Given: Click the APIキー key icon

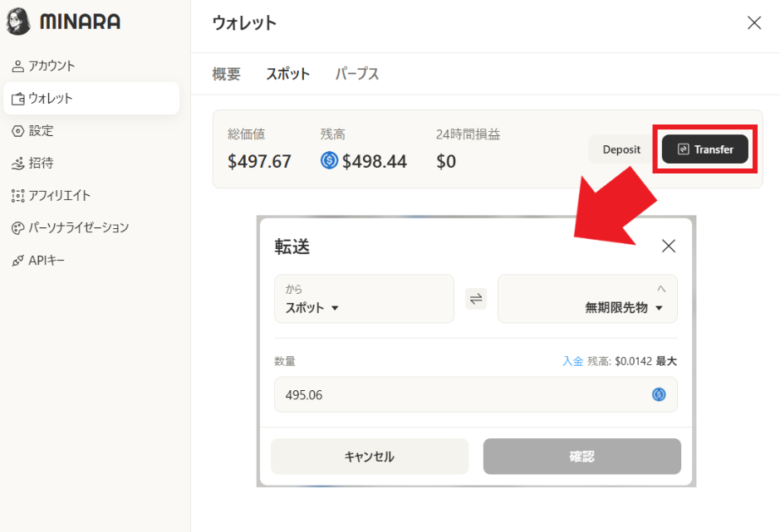Looking at the screenshot, I should [x=18, y=260].
